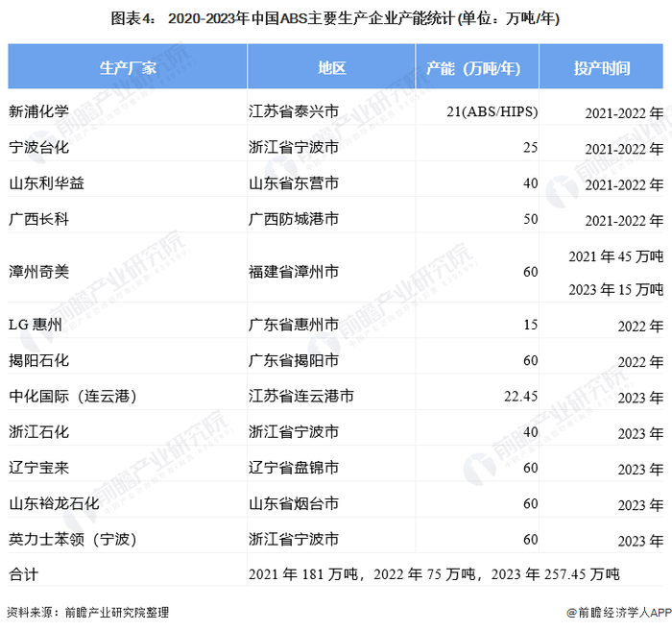
Task: Click the totals summary text in 合计 row
Action: click(x=434, y=574)
